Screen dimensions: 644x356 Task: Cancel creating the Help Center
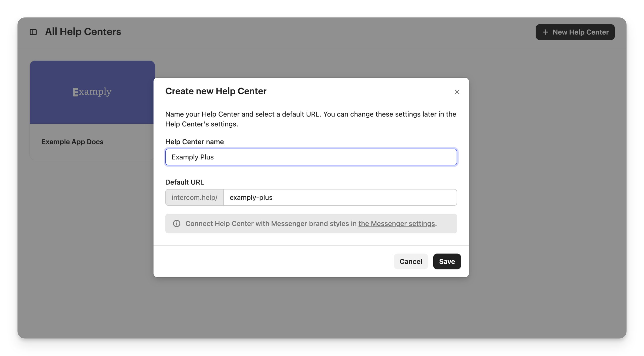coord(411,261)
